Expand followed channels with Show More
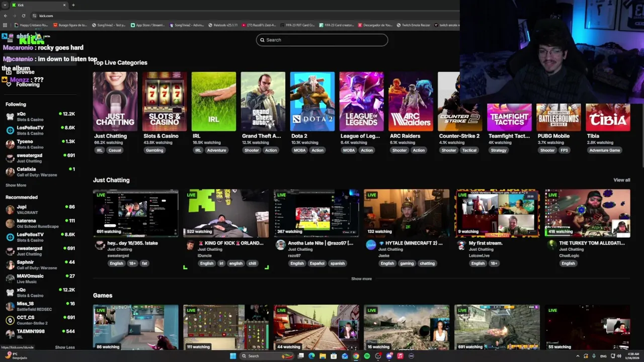The width and height of the screenshot is (644, 362). (16, 186)
